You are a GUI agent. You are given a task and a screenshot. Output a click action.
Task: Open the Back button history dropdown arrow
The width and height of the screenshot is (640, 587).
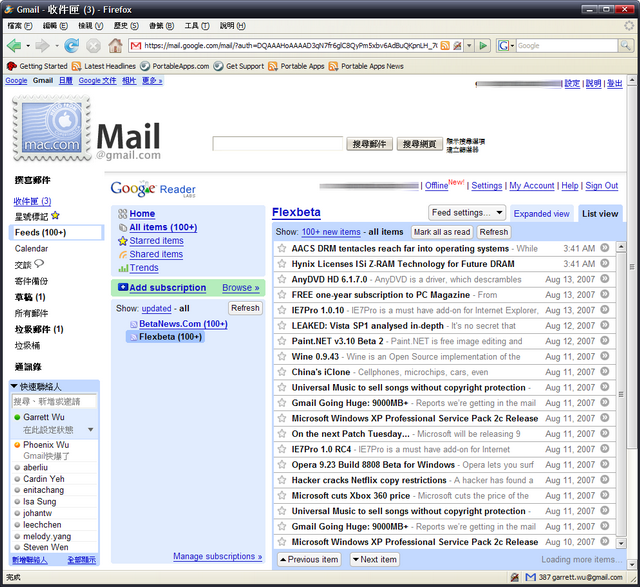pyautogui.click(x=28, y=46)
